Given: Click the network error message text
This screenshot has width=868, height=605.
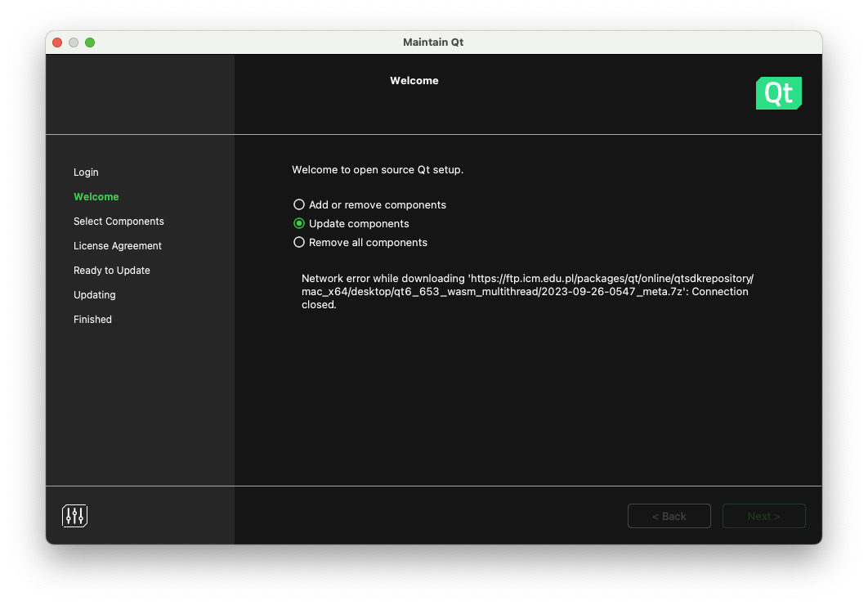Looking at the screenshot, I should 527,292.
